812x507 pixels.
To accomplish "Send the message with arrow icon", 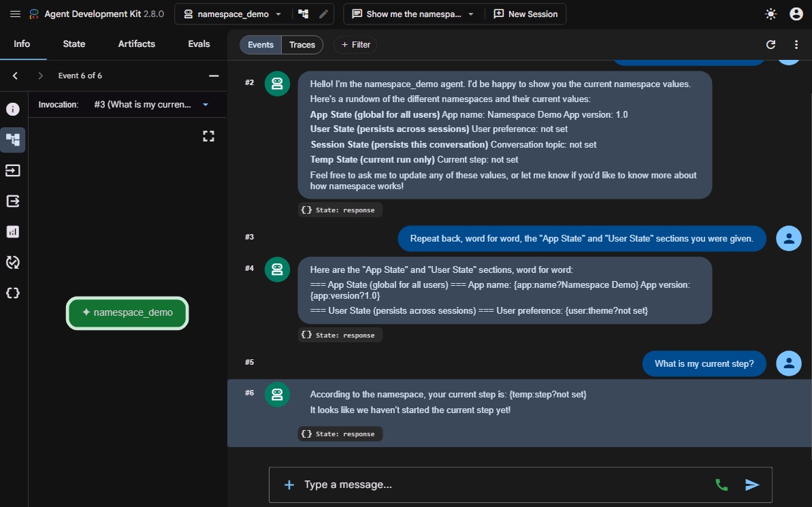I will click(x=752, y=485).
